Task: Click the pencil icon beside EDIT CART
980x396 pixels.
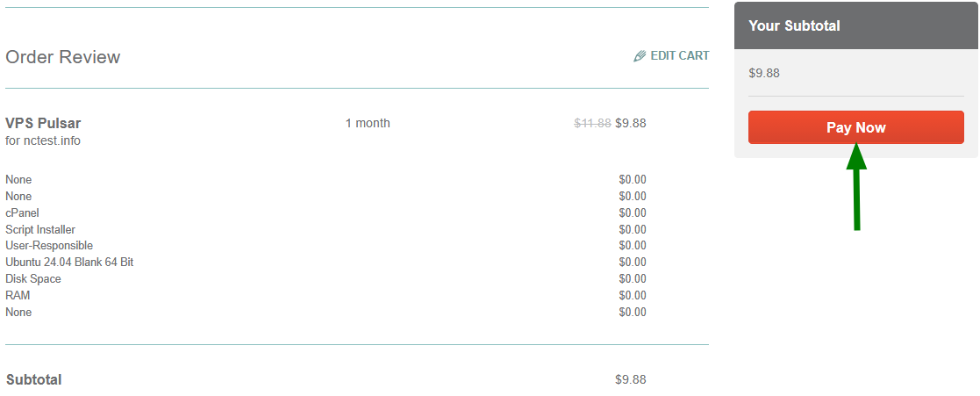Action: [x=640, y=56]
